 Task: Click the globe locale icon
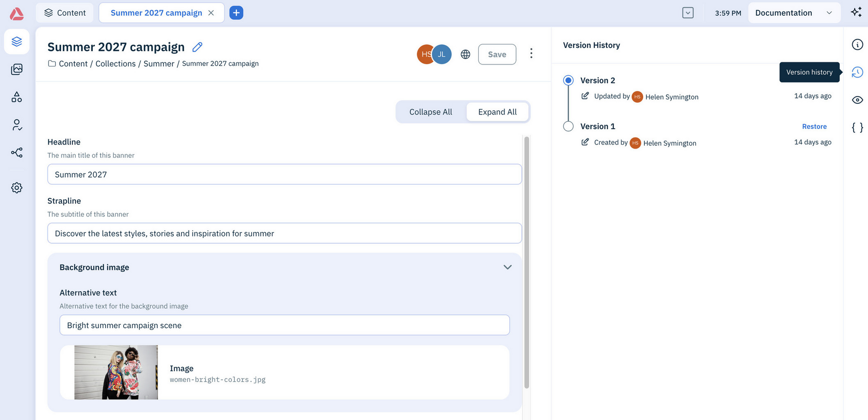[465, 54]
